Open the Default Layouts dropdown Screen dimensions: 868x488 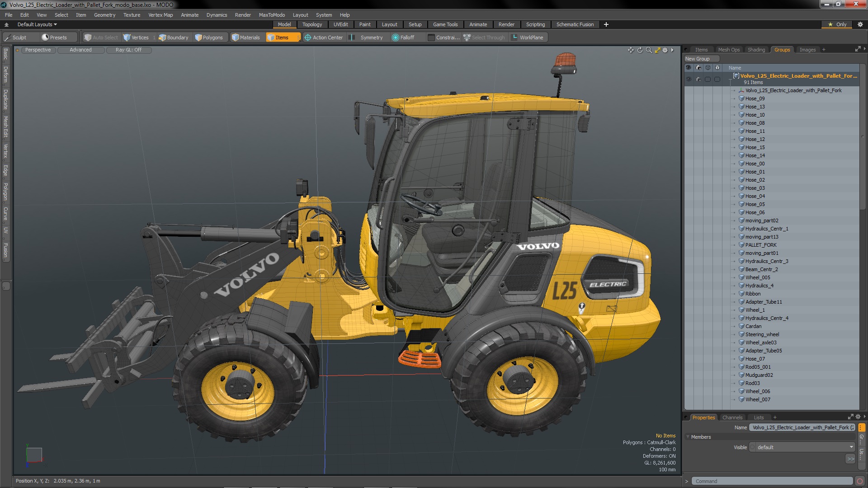(x=37, y=24)
